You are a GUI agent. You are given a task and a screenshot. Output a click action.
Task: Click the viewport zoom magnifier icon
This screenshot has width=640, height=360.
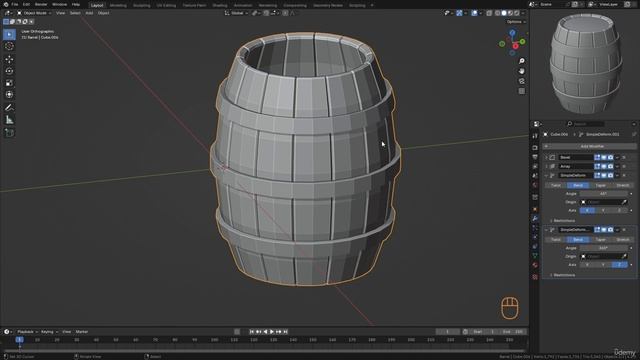pos(522,61)
